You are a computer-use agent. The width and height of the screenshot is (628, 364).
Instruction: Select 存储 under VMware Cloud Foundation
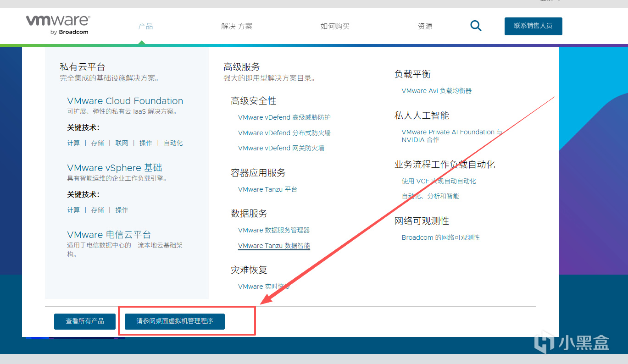tap(97, 143)
